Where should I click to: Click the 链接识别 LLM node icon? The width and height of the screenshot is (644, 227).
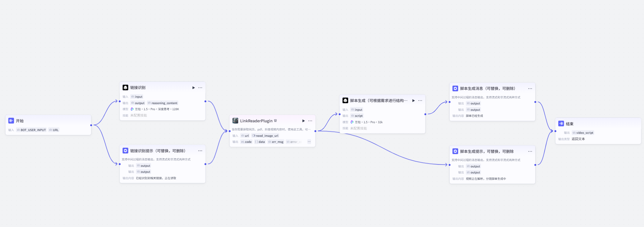tap(125, 87)
